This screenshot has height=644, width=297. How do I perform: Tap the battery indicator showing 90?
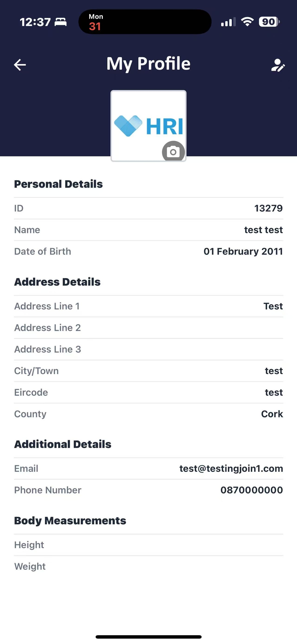pos(269,22)
